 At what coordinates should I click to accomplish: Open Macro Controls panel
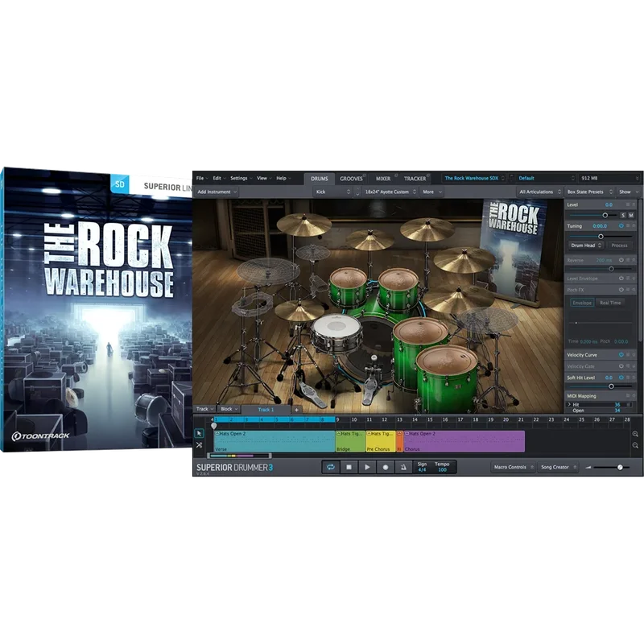(x=514, y=467)
